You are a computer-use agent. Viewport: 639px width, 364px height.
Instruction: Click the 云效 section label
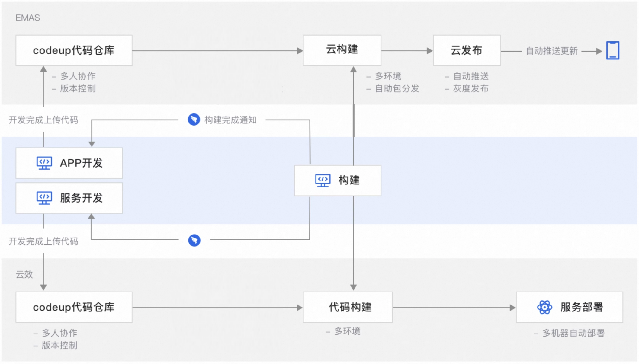pos(24,274)
